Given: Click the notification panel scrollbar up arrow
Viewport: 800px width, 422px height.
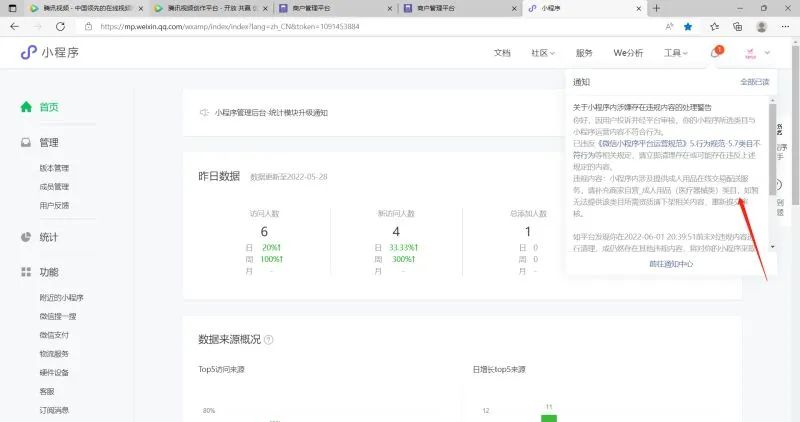Looking at the screenshot, I should [x=772, y=101].
